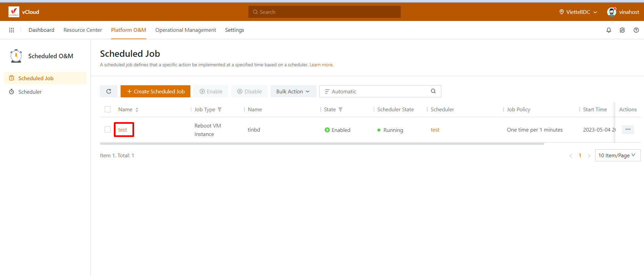
Task: Click the search magnifier in filter box
Action: tap(433, 91)
